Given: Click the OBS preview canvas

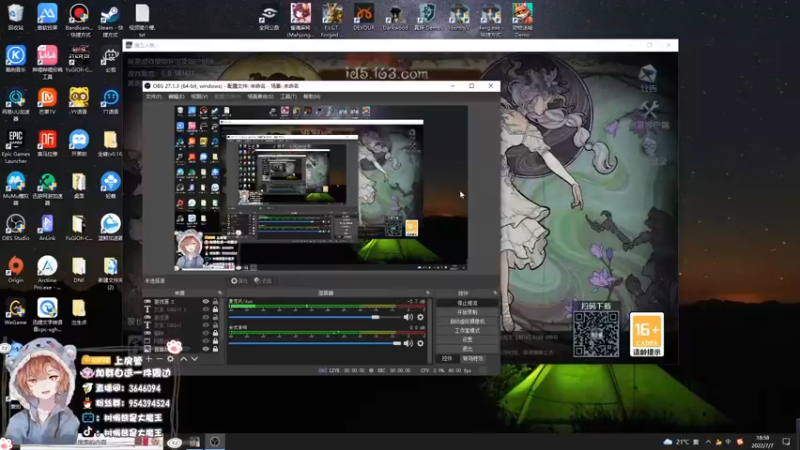Looking at the screenshot, I should pyautogui.click(x=321, y=188).
